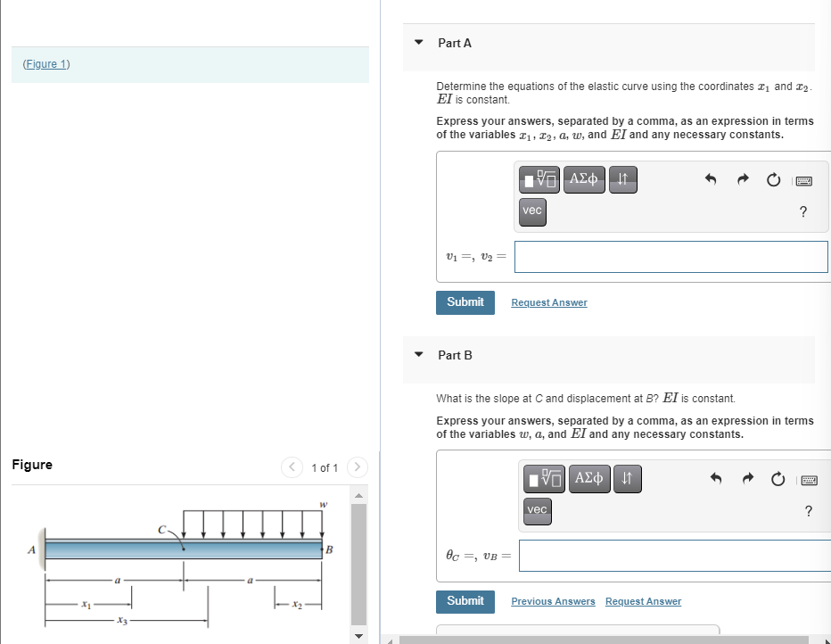Click the figure panel vertical scrollbar
Image resolution: width=831 pixels, height=644 pixels.
(358, 565)
